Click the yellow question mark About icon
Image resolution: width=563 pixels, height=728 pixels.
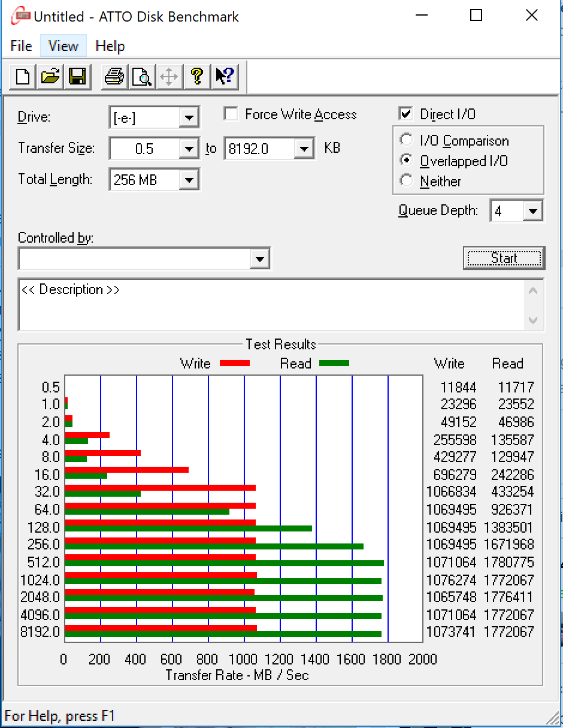tap(196, 77)
